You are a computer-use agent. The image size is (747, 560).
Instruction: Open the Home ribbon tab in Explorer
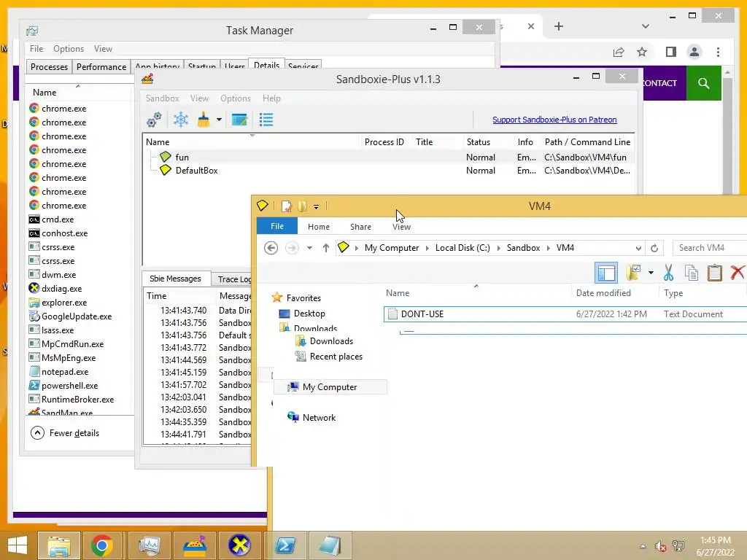[x=319, y=227]
